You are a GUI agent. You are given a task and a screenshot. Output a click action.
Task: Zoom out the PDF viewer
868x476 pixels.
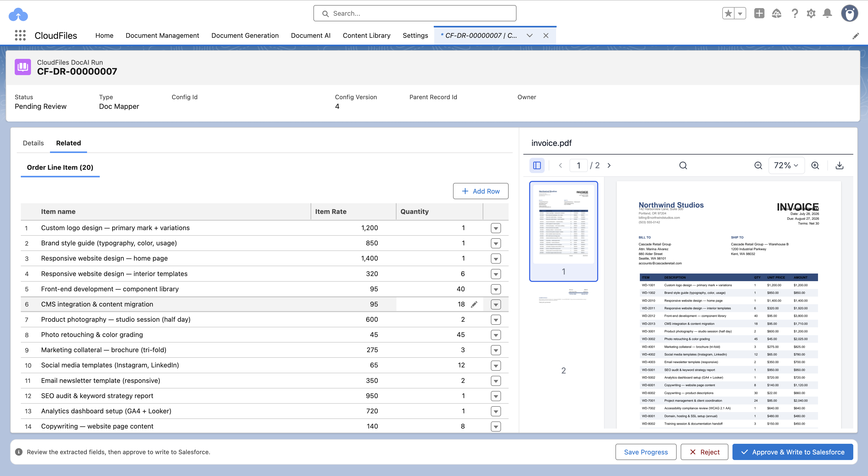tap(758, 165)
